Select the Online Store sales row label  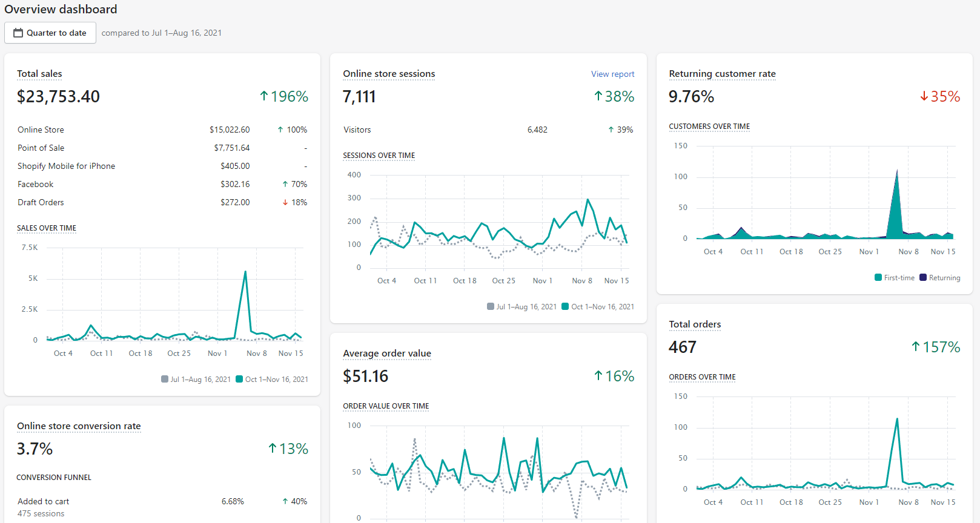(41, 130)
